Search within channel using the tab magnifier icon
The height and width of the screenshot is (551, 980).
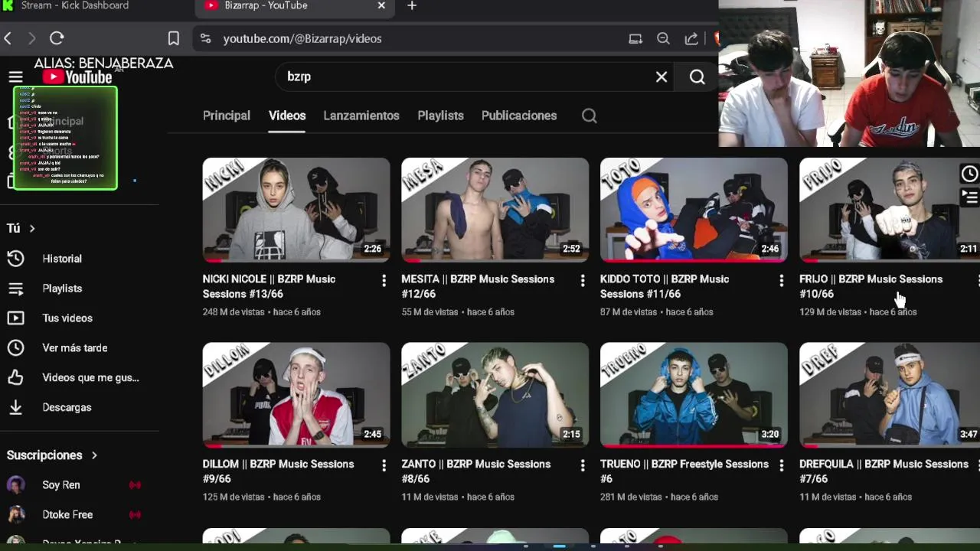coord(589,116)
